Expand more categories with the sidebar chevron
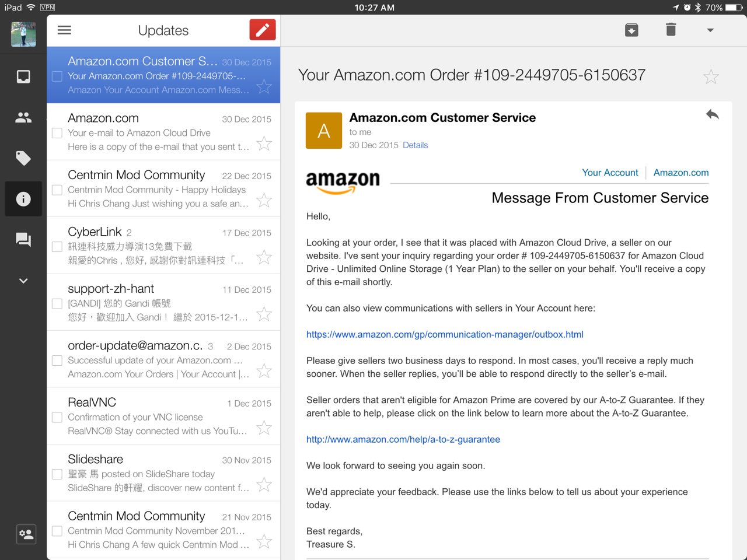 (23, 281)
